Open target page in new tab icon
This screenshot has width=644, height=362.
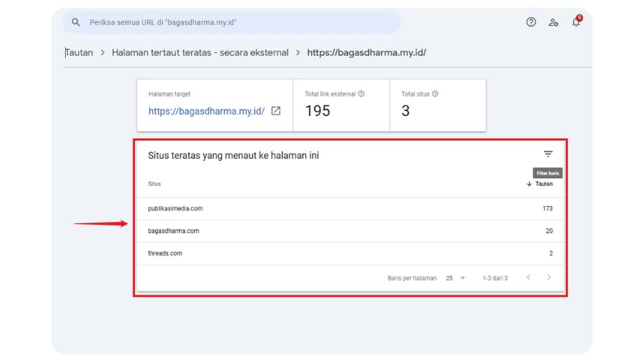coord(276,111)
